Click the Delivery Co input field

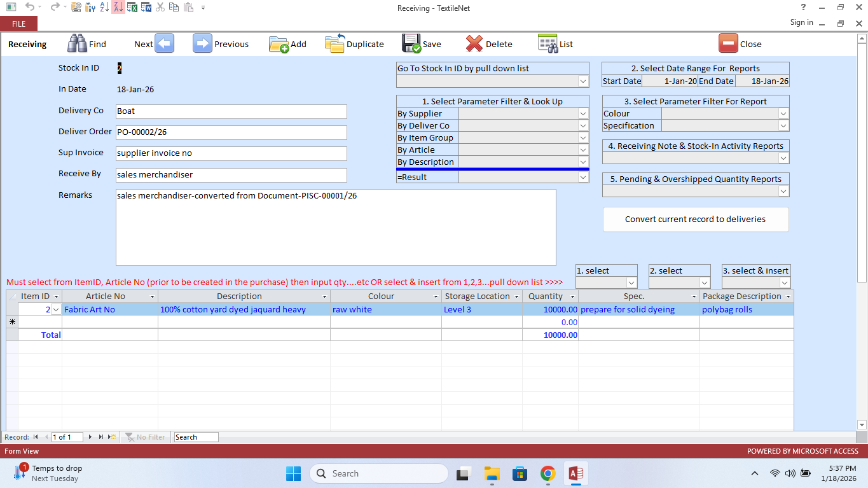[x=231, y=111]
